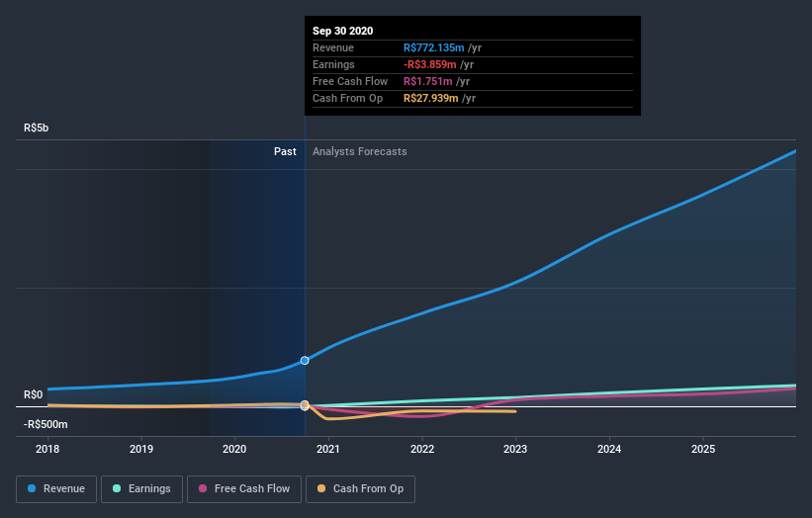Click the 2022 x-axis label
The image size is (812, 518).
[422, 449]
